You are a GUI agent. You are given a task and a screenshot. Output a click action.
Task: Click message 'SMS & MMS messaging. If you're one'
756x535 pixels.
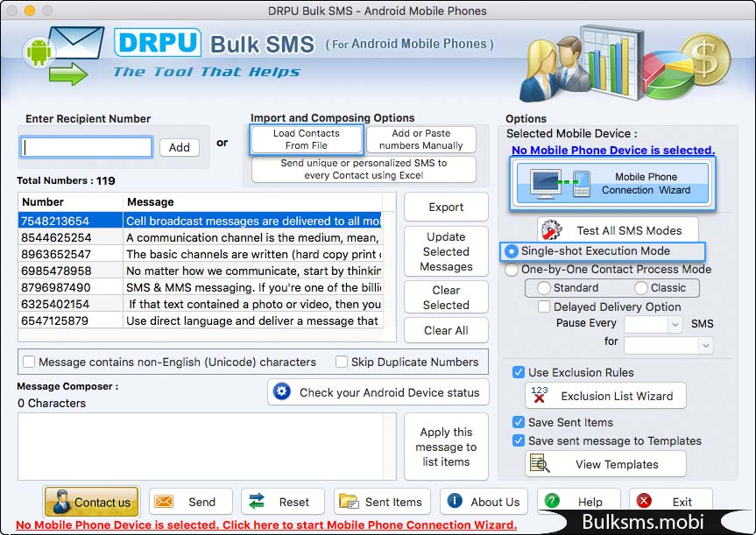point(254,287)
